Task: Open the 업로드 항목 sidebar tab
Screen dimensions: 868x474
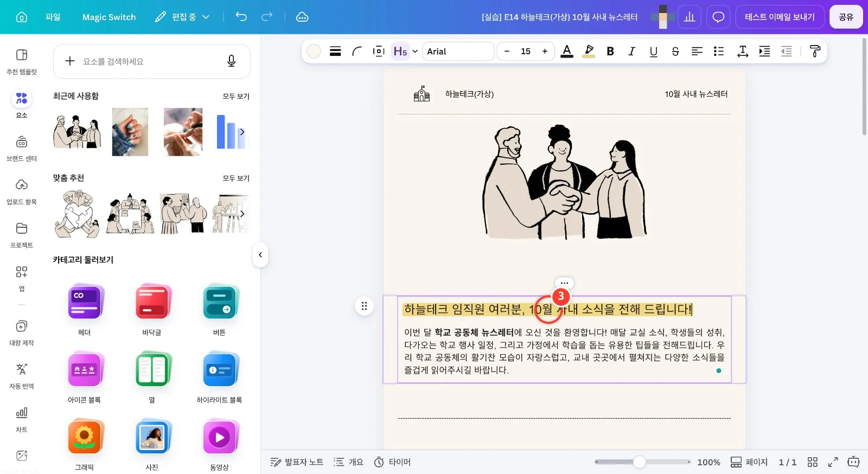Action: coord(22,191)
